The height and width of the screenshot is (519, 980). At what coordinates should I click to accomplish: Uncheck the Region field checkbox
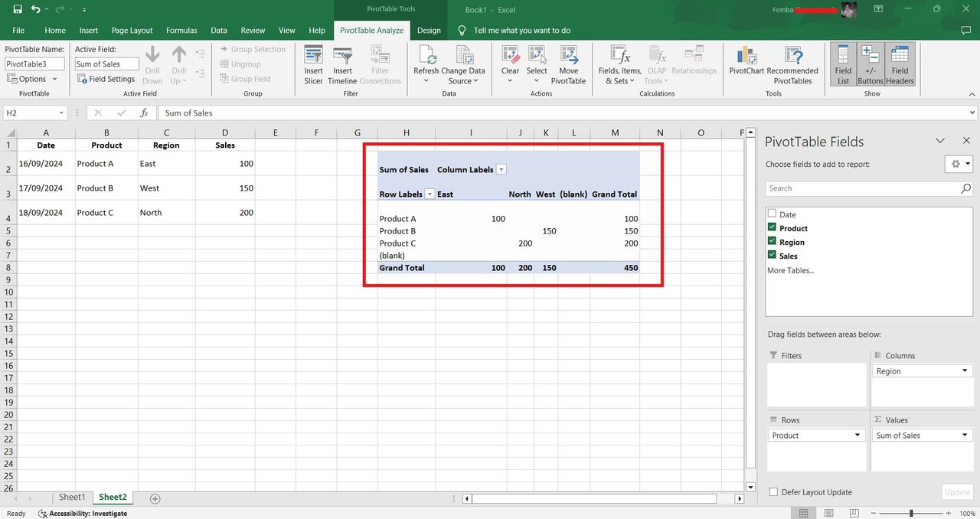click(x=772, y=242)
